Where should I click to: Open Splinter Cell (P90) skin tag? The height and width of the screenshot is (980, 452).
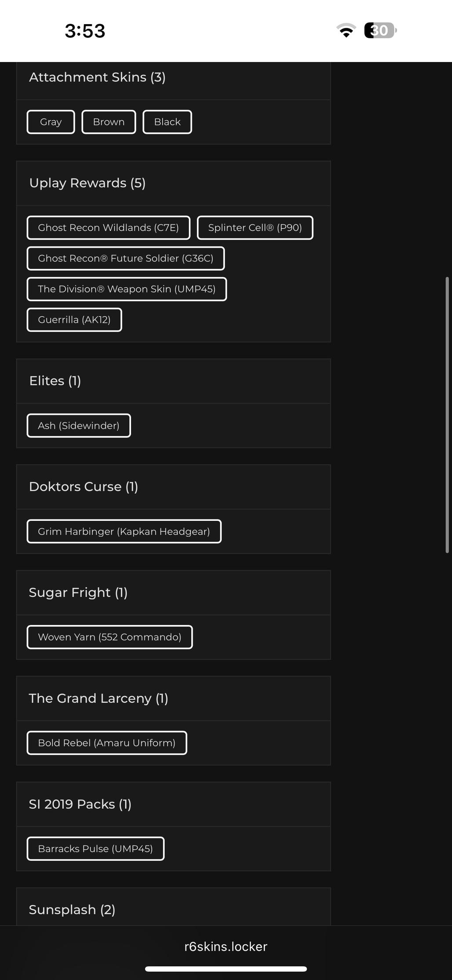coord(255,228)
